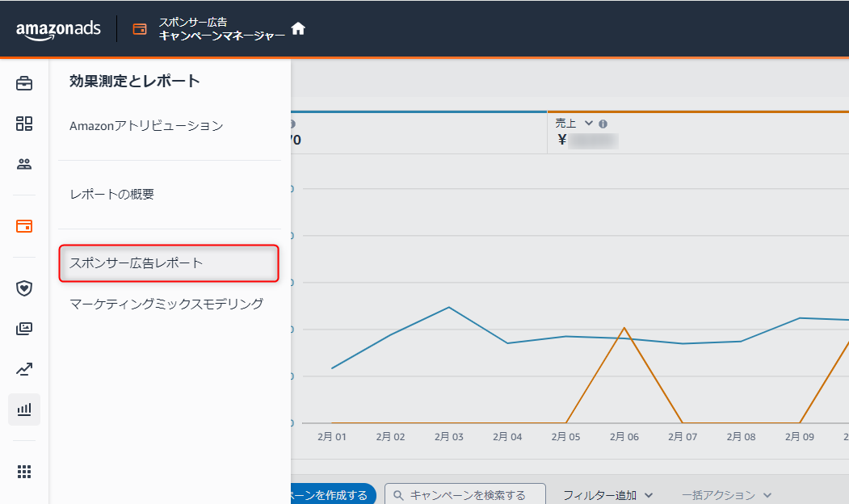Viewport: 849px width, 504px height.
Task: Click the orange line peak at 2月 06
Action: pos(624,327)
